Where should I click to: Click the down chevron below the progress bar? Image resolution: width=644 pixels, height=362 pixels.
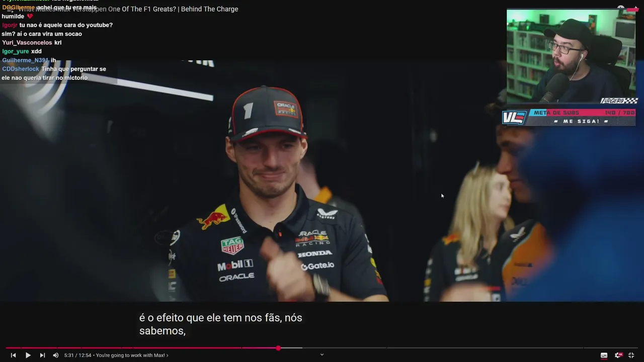pyautogui.click(x=322, y=354)
